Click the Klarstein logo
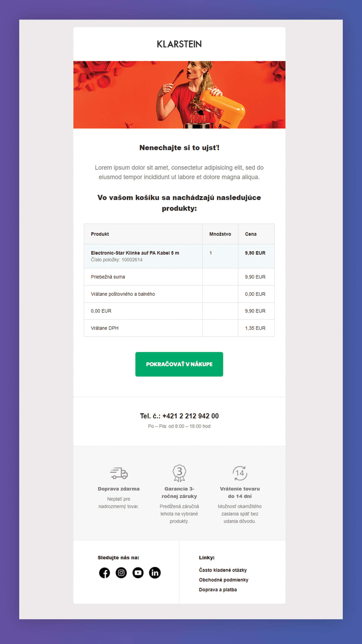362x644 pixels. coord(179,44)
